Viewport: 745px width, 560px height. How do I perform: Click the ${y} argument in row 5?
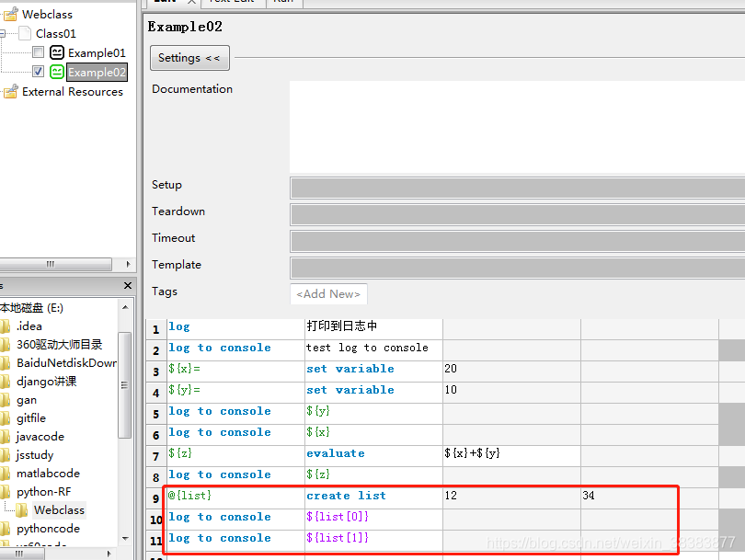tap(373, 413)
